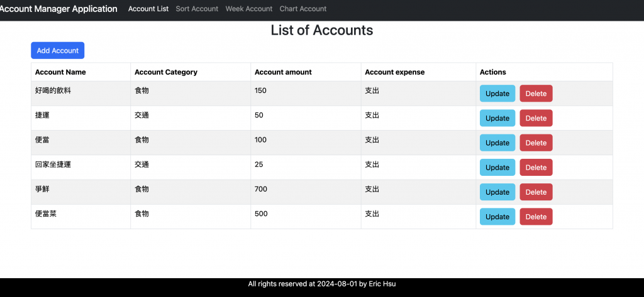Delete the 捷運 account entry

pos(536,118)
